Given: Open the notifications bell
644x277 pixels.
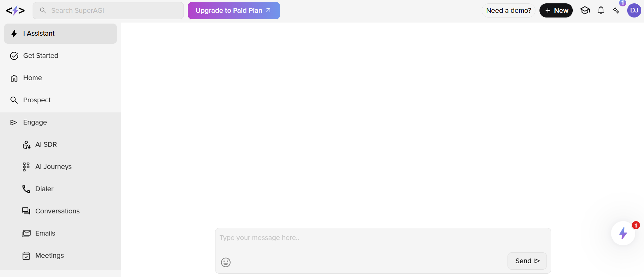Looking at the screenshot, I should click(601, 10).
